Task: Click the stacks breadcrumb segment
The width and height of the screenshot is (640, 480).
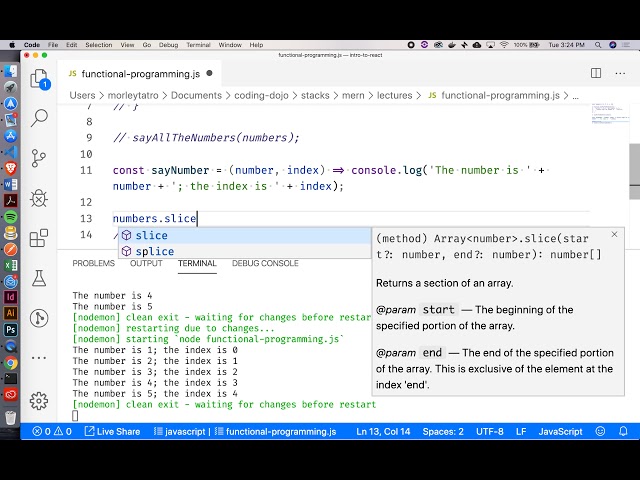Action: point(315,96)
